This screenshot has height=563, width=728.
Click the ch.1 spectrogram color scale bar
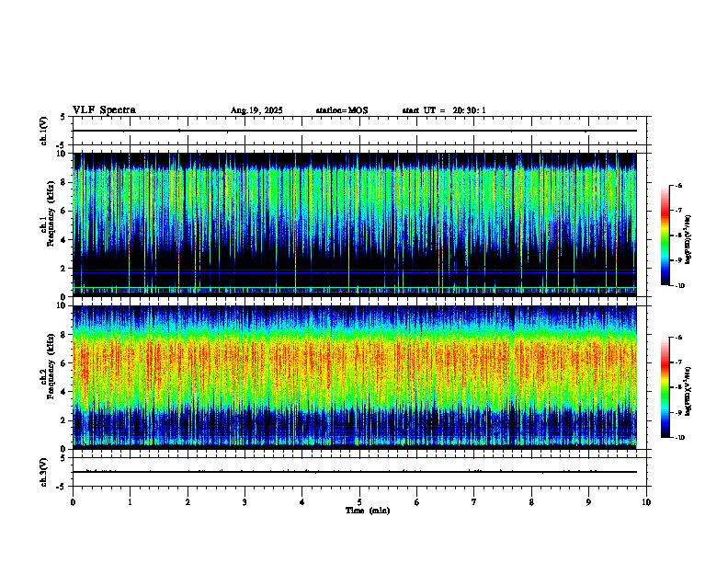tap(665, 236)
